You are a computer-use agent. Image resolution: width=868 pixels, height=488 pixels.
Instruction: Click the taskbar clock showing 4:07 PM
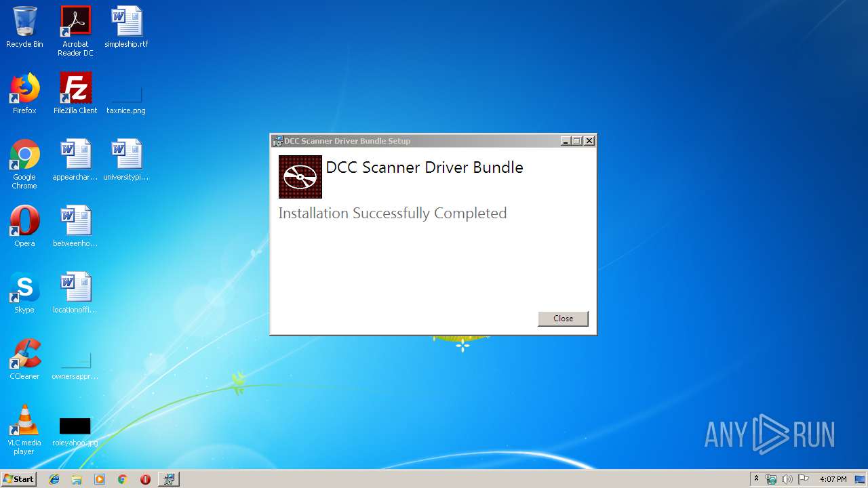click(x=833, y=479)
